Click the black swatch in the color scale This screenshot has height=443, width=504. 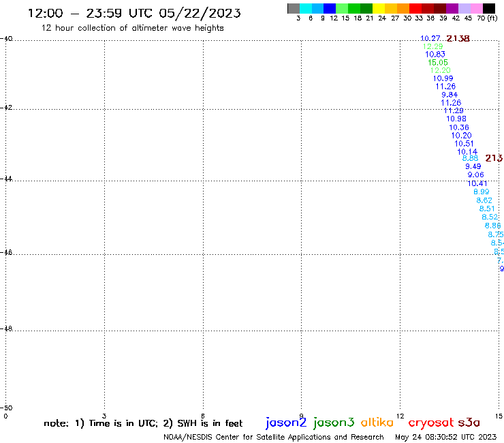[x=489, y=8]
